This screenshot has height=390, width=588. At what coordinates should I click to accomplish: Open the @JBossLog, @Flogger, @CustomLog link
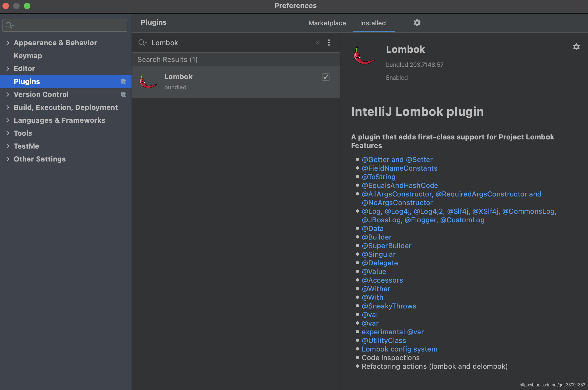[x=423, y=220]
